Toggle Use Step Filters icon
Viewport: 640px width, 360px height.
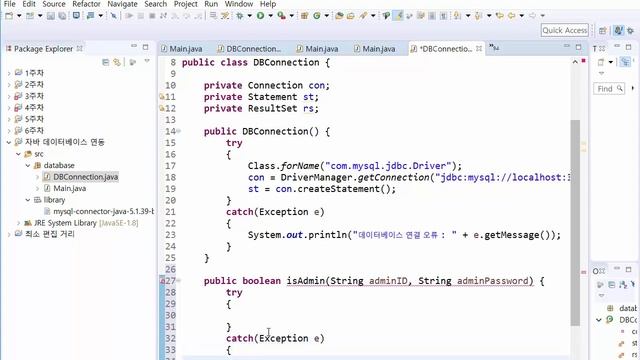click(225, 16)
